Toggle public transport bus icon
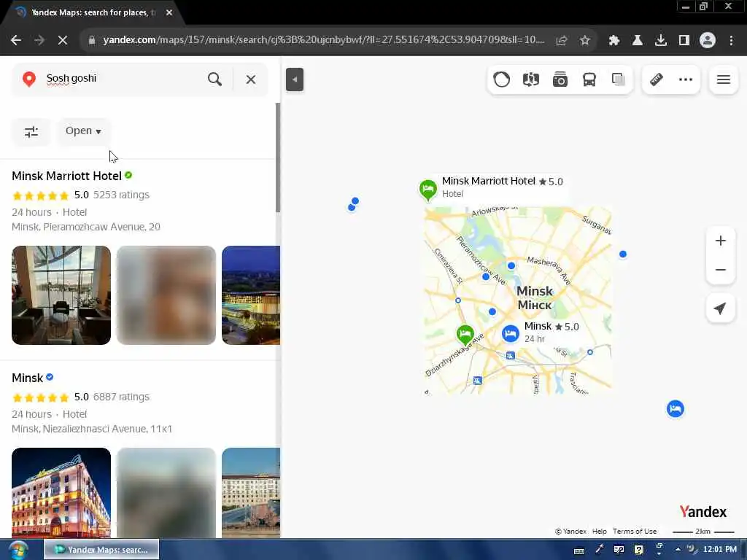Screen dimensions: 747x560 pyautogui.click(x=589, y=79)
